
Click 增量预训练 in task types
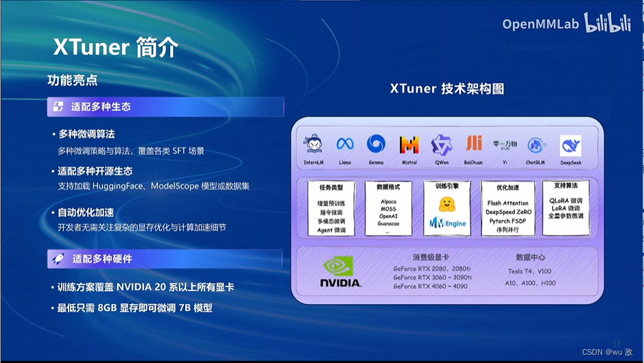[x=331, y=203]
